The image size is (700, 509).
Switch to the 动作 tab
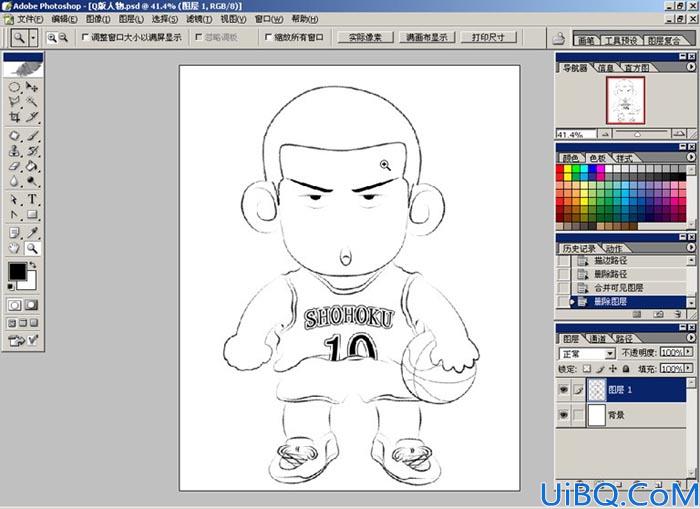(613, 249)
